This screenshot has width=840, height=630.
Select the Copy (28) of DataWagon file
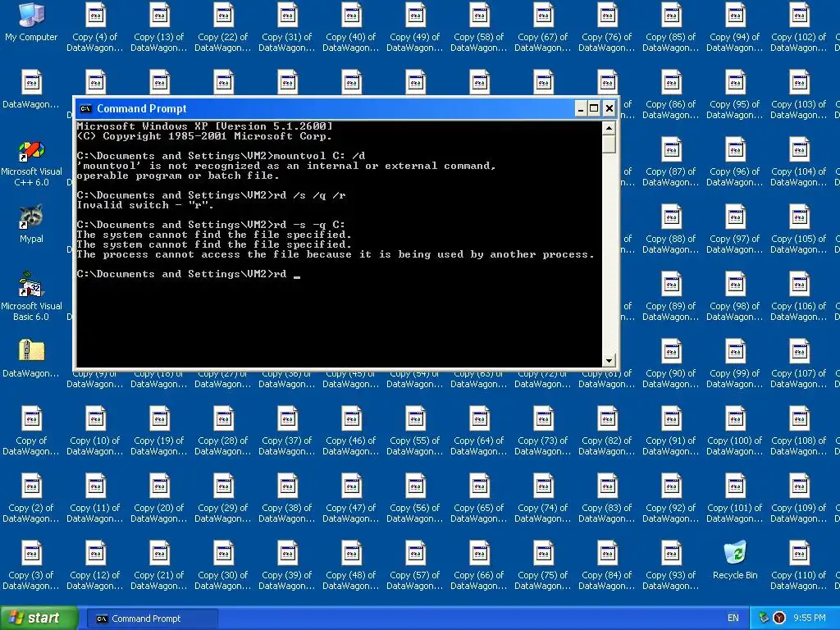[x=223, y=430]
